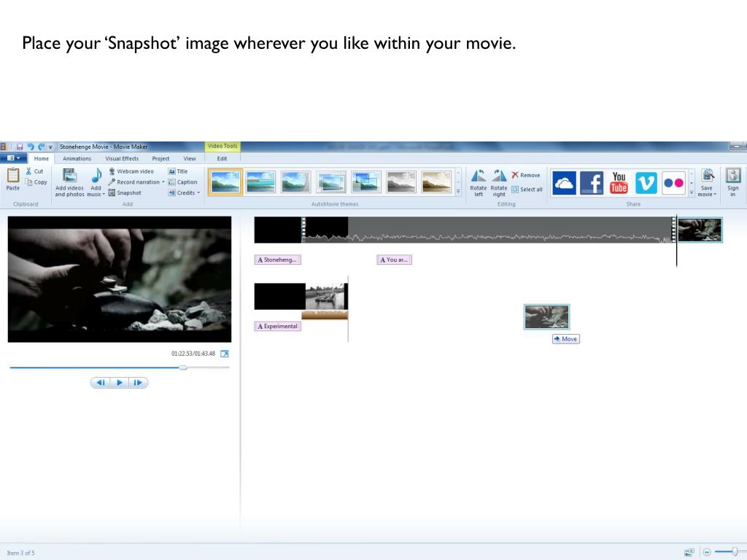Viewport: 747px width, 560px height.
Task: Click the Add music note icon
Action: (96, 175)
